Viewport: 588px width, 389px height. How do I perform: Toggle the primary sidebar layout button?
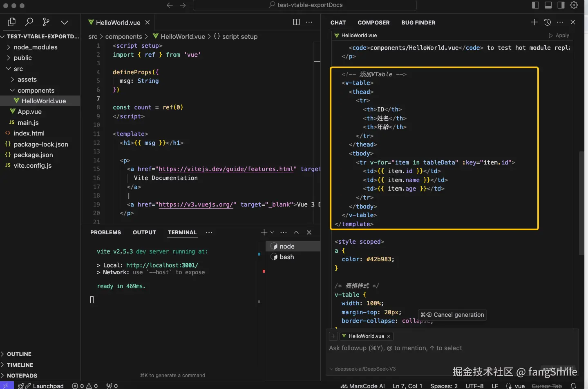535,5
